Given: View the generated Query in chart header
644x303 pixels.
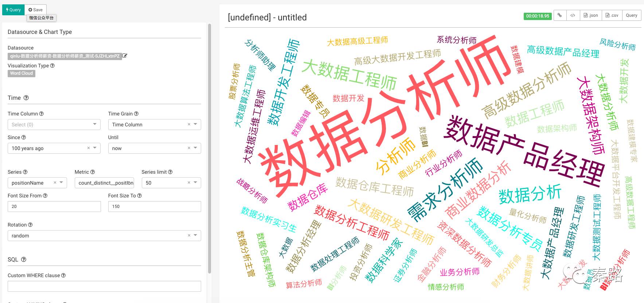Looking at the screenshot, I should pyautogui.click(x=632, y=15).
